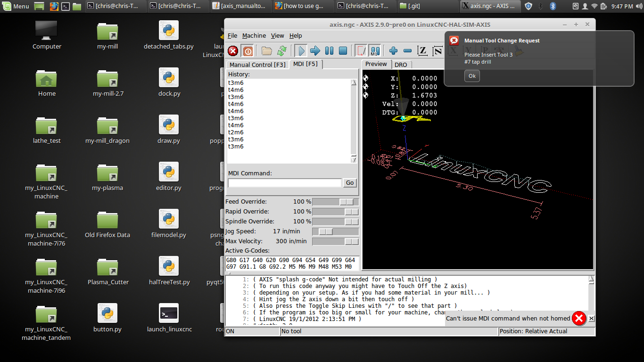The image size is (644, 362).
Task: Open the Machine menu
Action: [x=254, y=35]
